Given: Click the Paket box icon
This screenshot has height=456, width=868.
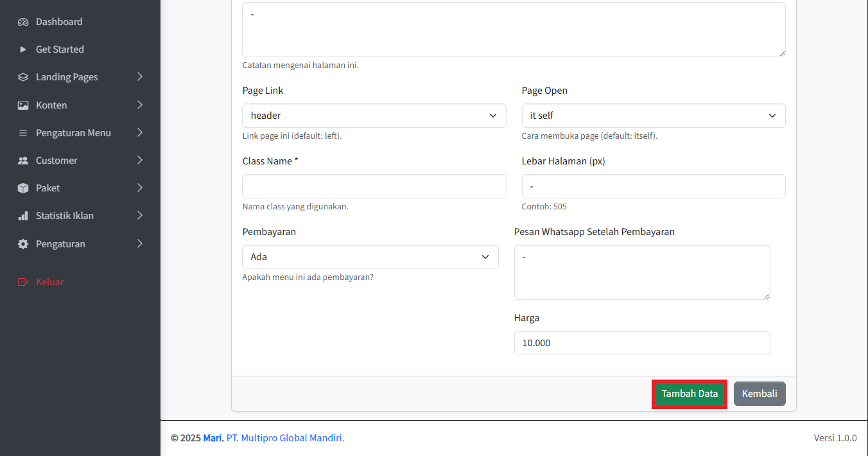Looking at the screenshot, I should click(23, 188).
